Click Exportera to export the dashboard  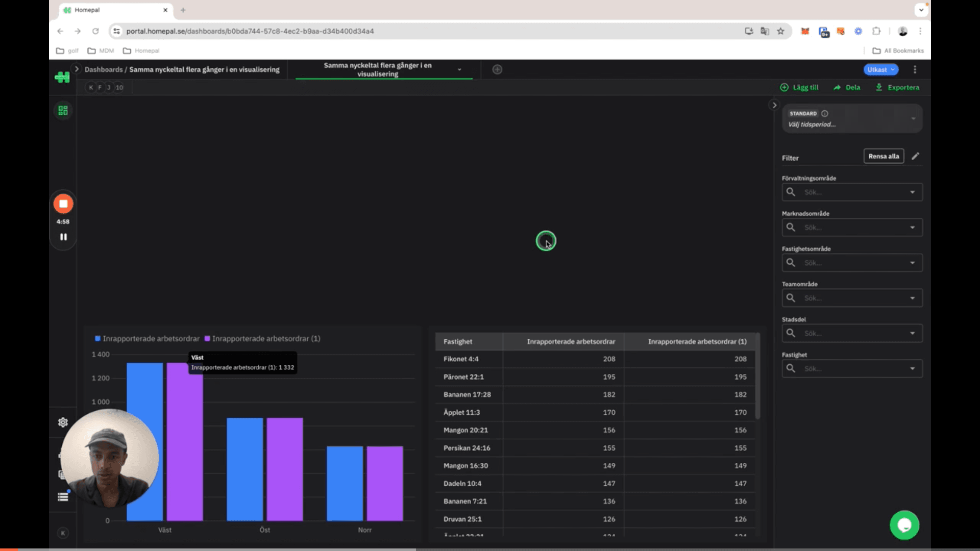(x=897, y=87)
